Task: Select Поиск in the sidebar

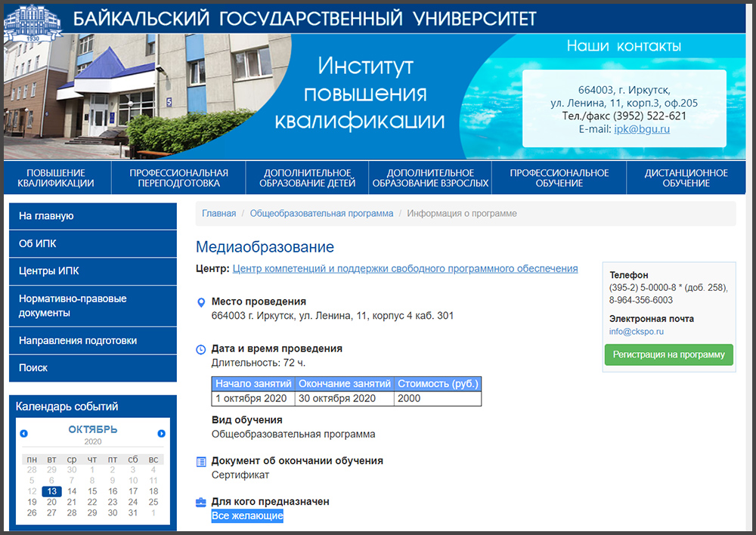Action: coord(93,368)
